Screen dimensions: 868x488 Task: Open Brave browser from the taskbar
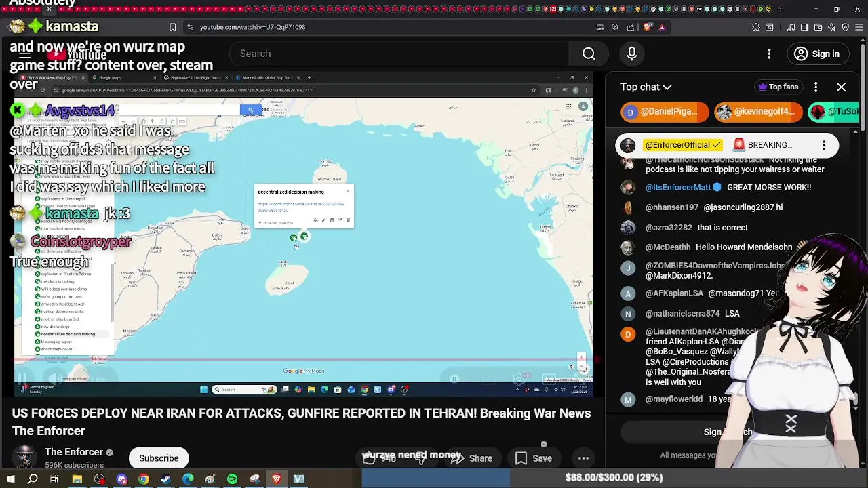[x=277, y=479]
